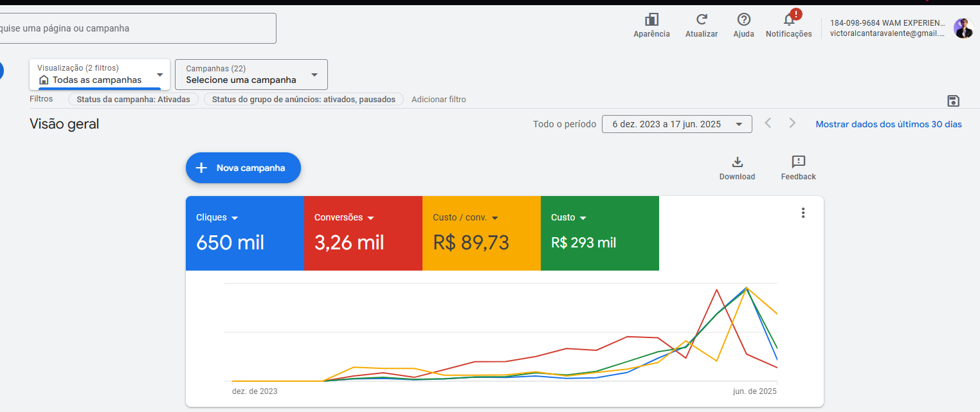Go to previous date period arrow
This screenshot has height=412, width=980.
click(768, 123)
